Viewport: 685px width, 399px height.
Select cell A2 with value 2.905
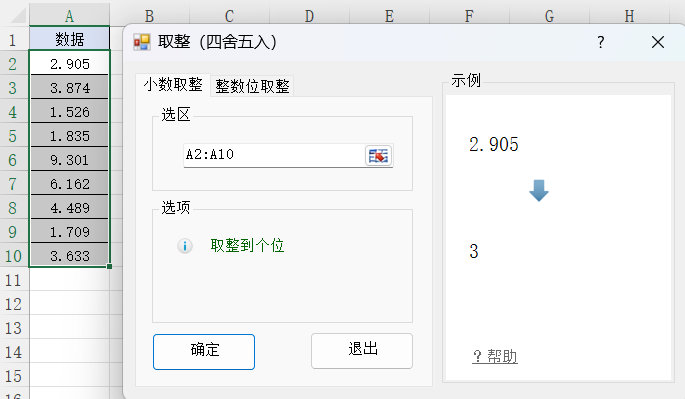point(69,64)
